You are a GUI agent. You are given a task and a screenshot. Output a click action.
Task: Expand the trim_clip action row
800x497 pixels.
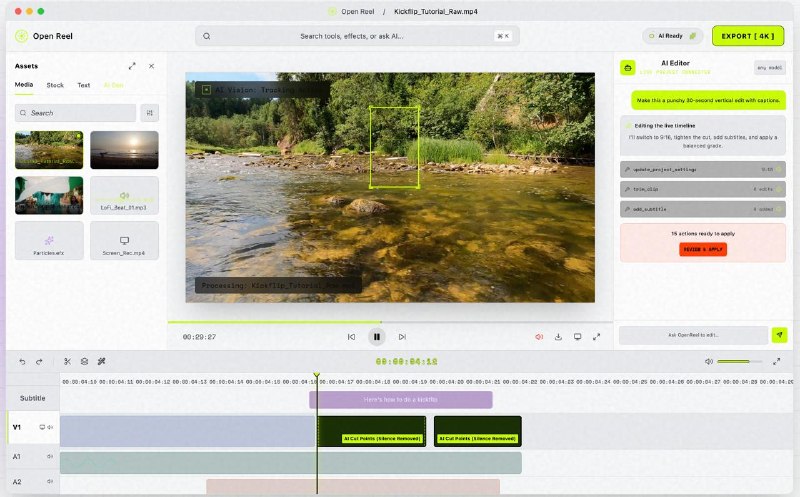click(703, 189)
